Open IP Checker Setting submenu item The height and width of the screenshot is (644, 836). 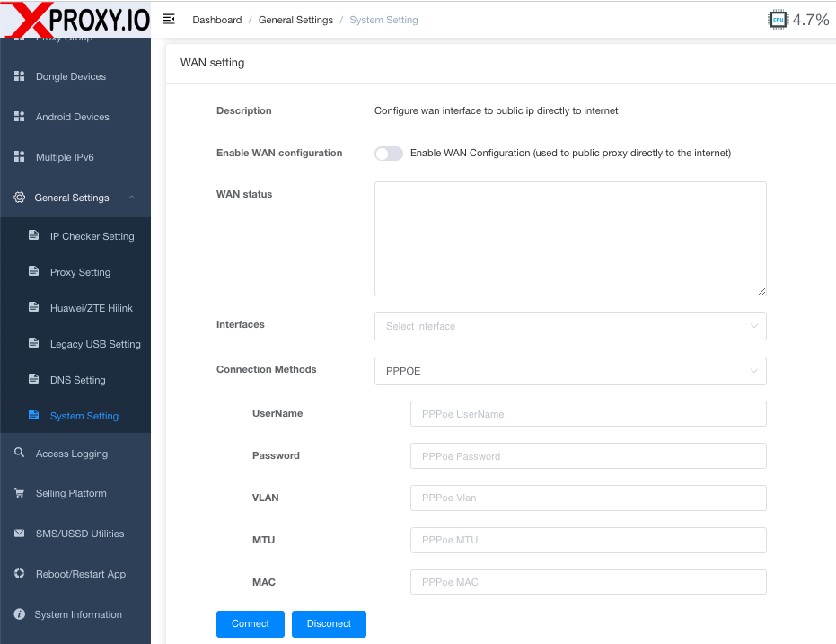(75, 236)
